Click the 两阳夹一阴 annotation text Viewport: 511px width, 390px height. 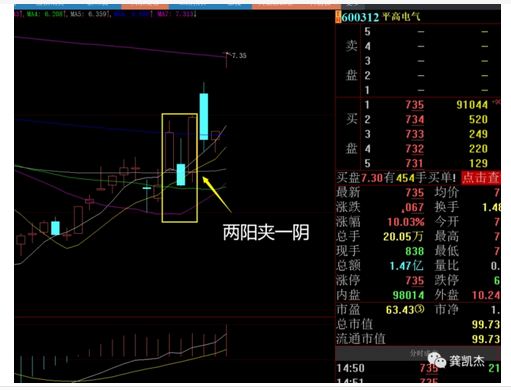[266, 232]
